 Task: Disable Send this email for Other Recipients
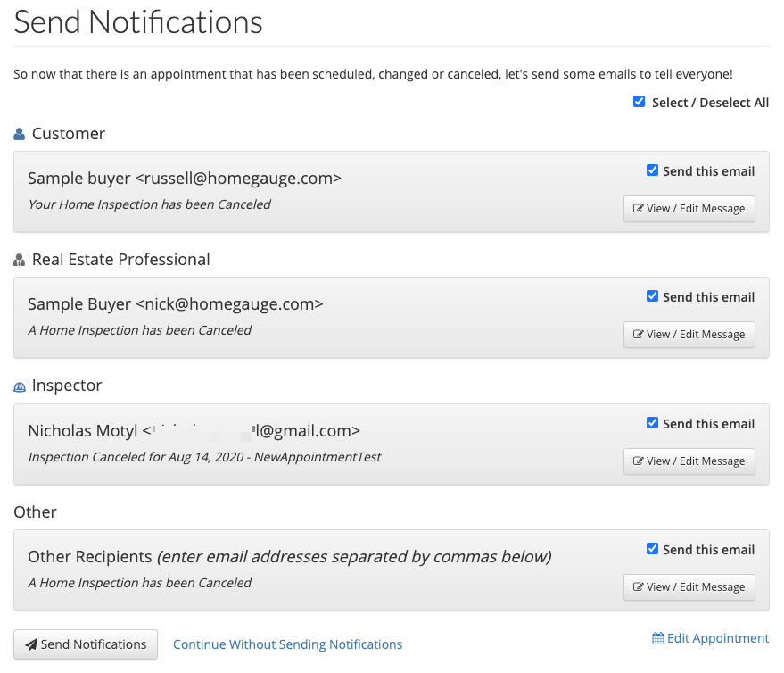click(652, 549)
